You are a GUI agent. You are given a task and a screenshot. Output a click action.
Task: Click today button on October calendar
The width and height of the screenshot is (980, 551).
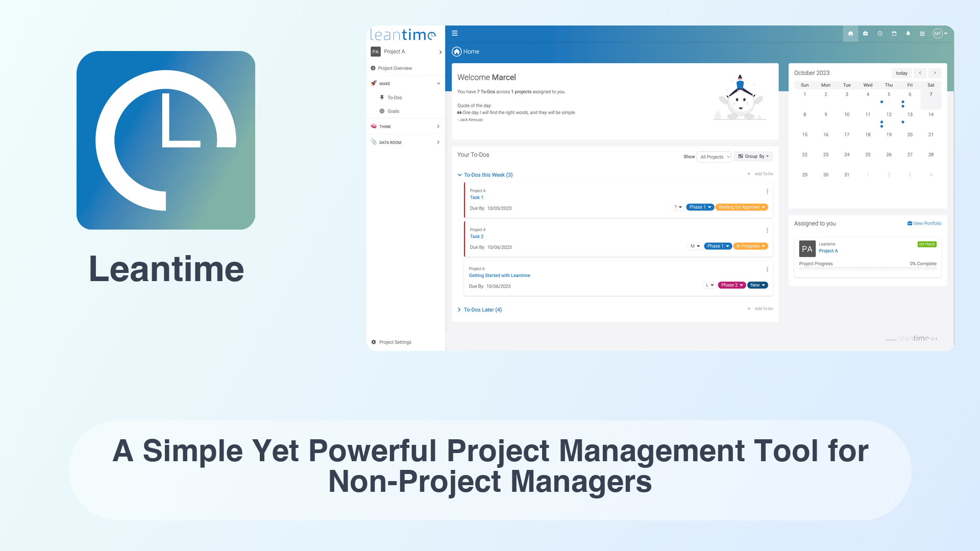(902, 72)
